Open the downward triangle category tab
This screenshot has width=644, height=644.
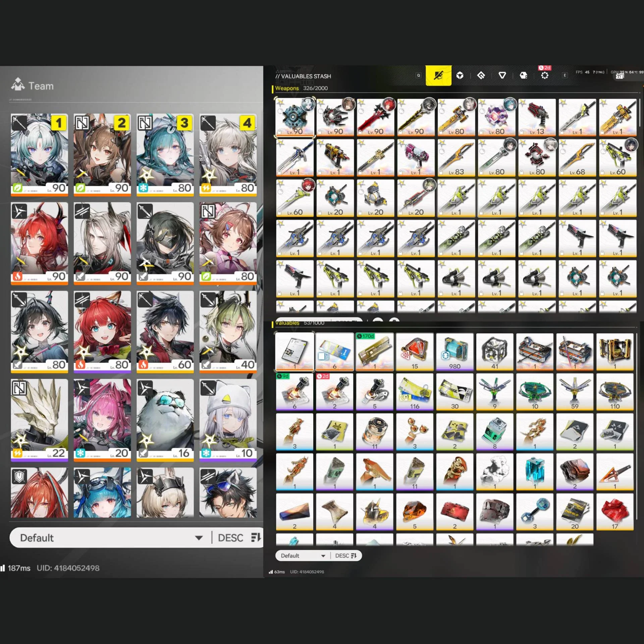(x=502, y=75)
